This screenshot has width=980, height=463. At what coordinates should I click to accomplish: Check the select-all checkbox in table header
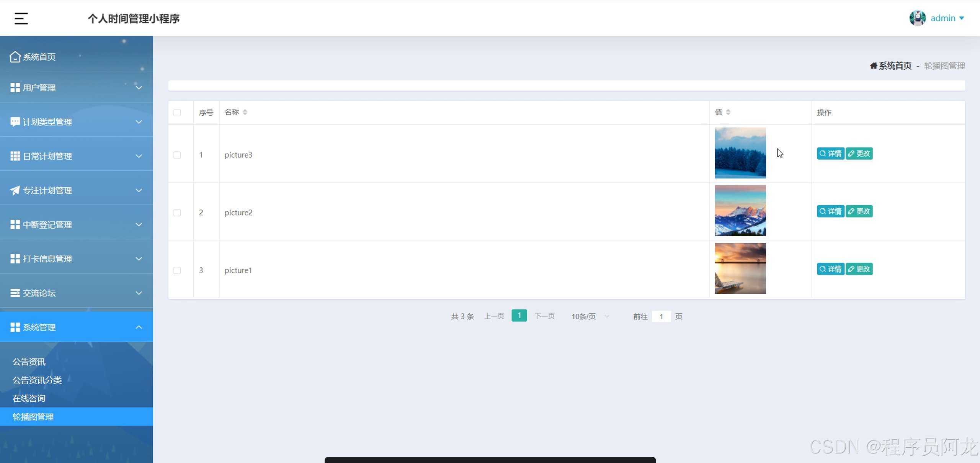point(177,113)
